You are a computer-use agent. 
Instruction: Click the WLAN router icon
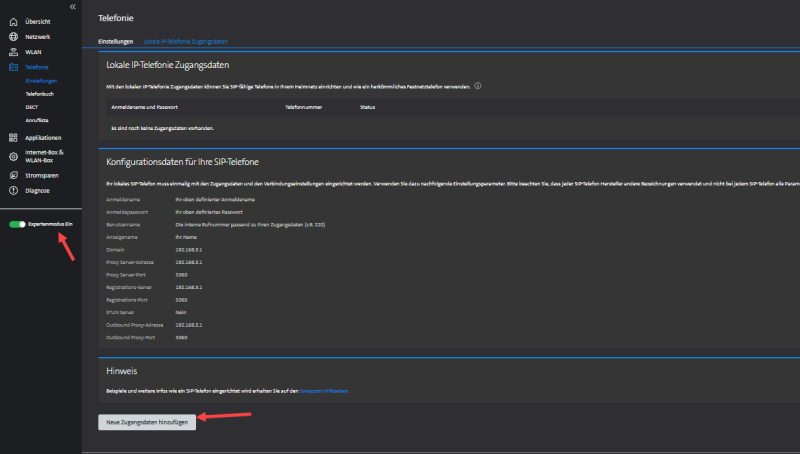(x=13, y=51)
